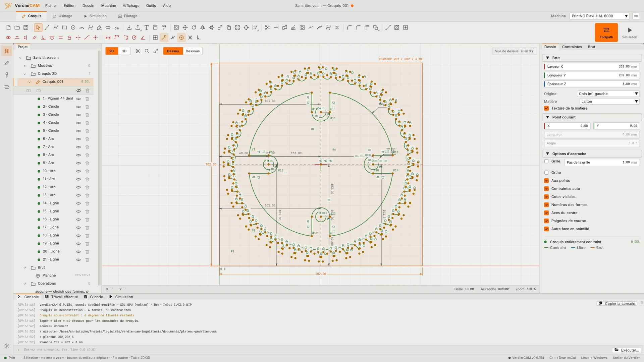The image size is (644, 362).
Task: Enable the Ortho checkbox
Action: [546, 173]
